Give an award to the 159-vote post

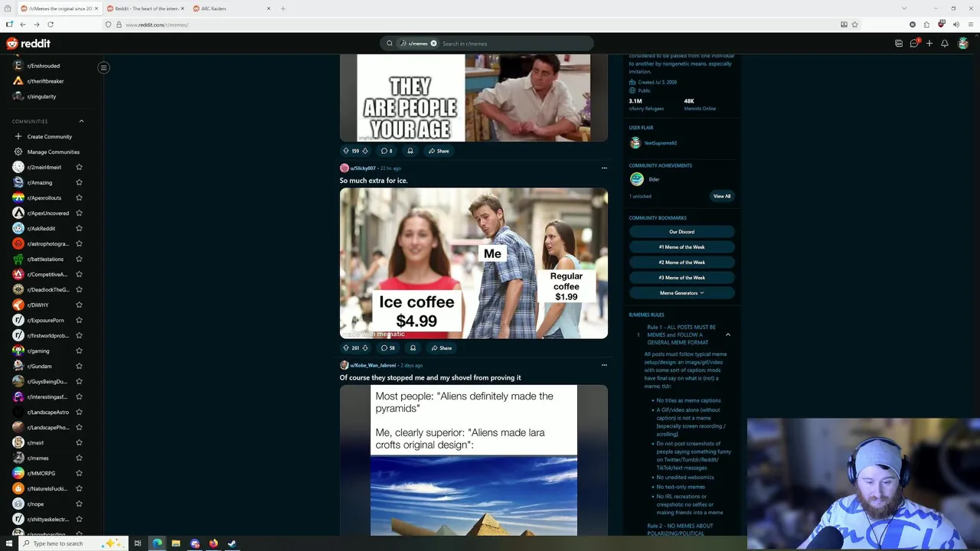410,151
